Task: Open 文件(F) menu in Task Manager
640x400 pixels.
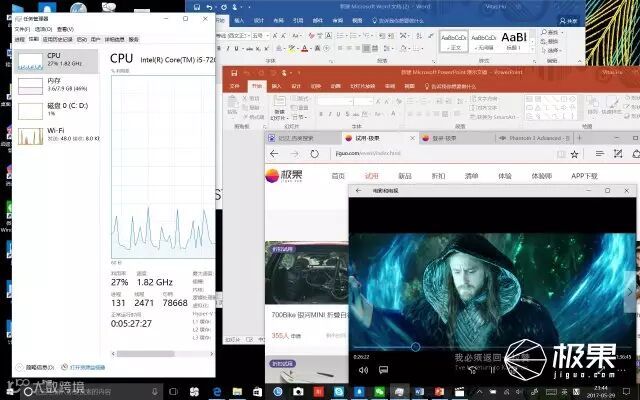Action: coord(22,29)
